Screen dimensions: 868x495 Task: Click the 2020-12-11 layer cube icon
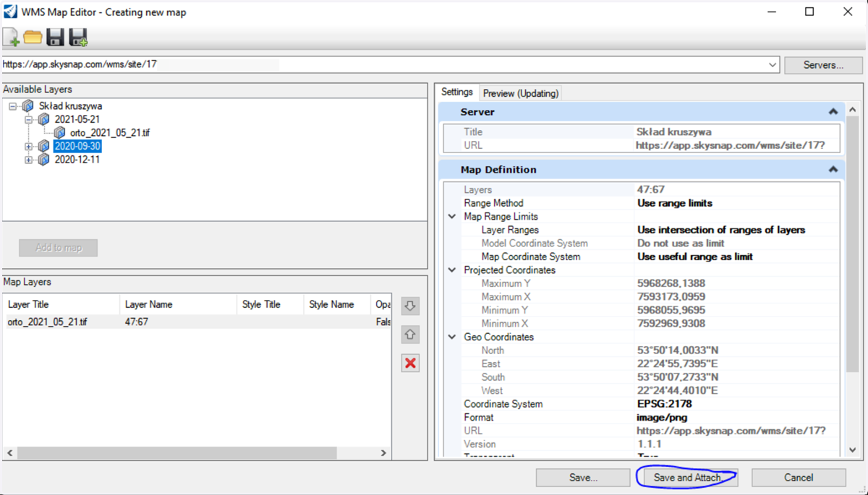click(x=43, y=160)
